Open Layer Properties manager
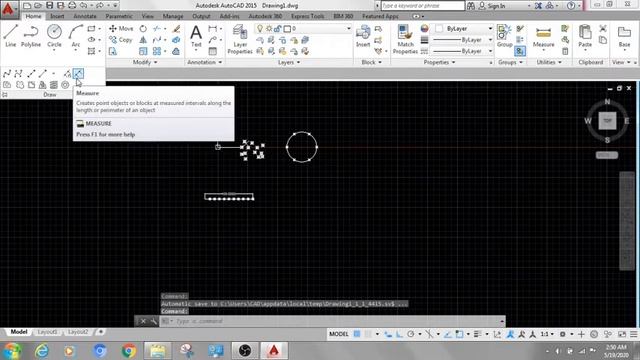 (240, 39)
